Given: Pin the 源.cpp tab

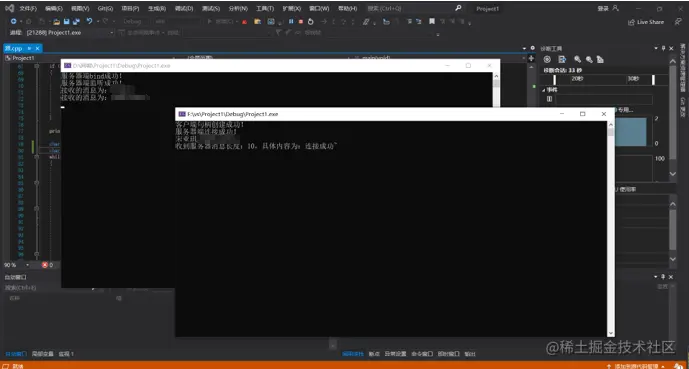Looking at the screenshot, I should [x=29, y=48].
